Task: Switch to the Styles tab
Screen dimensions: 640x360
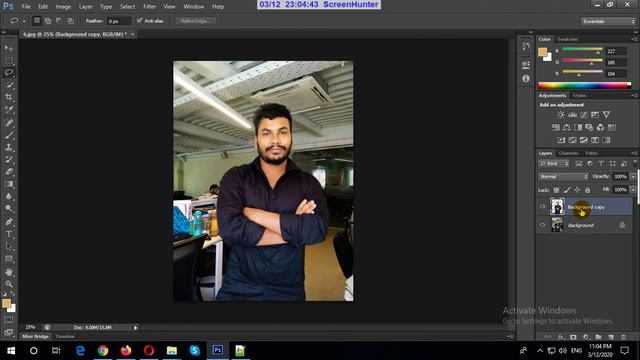Action: (579, 96)
